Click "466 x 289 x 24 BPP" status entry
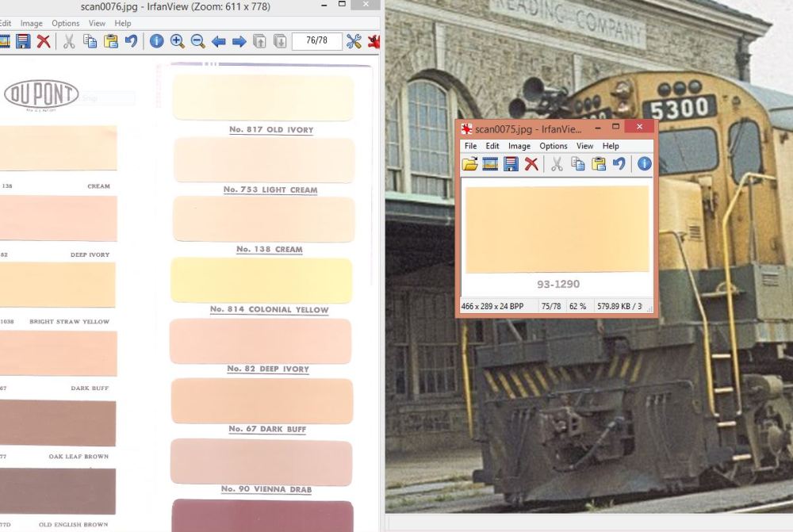793x532 pixels. 492,307
